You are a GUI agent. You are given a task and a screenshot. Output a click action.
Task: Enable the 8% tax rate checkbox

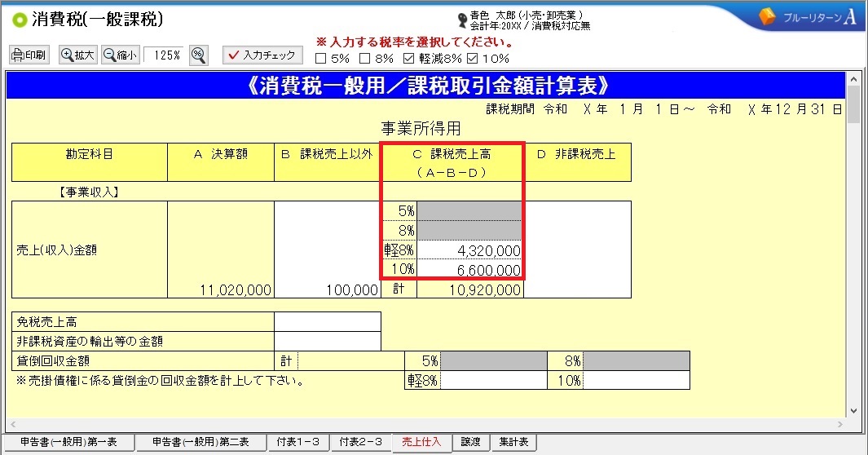pos(365,58)
